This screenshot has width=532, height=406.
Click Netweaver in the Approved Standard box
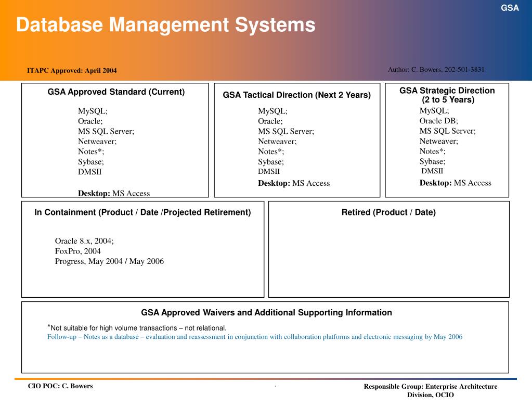click(x=97, y=142)
